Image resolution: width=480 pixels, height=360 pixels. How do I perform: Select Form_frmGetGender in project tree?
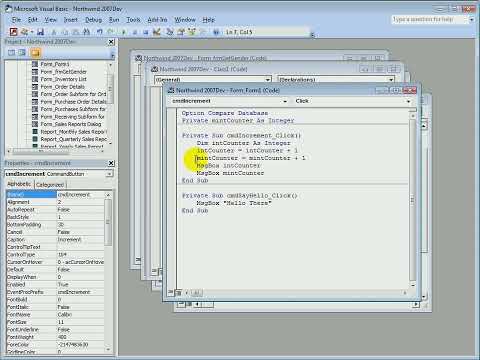[63, 72]
